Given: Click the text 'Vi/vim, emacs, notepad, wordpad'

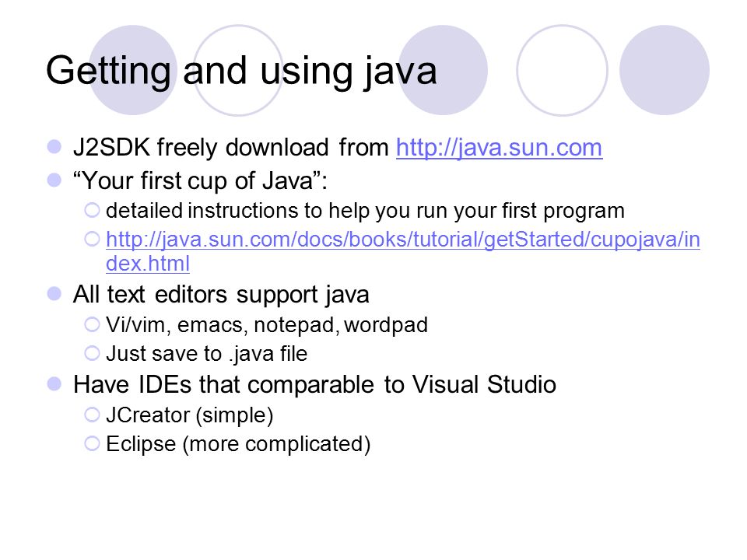Looking at the screenshot, I should (267, 325).
